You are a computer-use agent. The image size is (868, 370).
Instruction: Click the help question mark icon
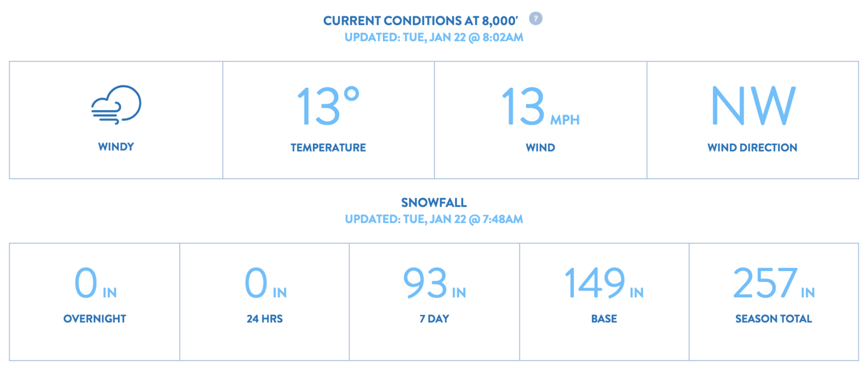(536, 19)
